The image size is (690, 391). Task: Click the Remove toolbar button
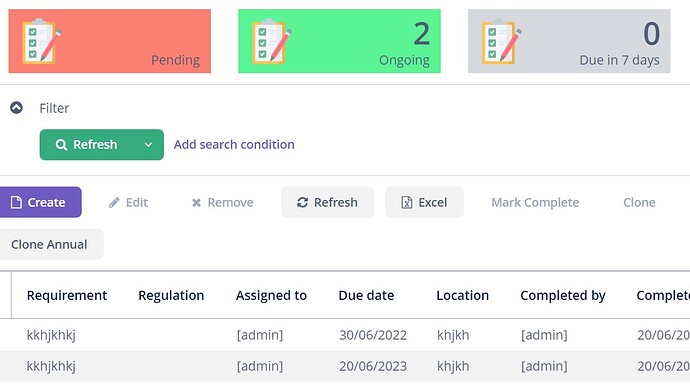[x=223, y=202]
